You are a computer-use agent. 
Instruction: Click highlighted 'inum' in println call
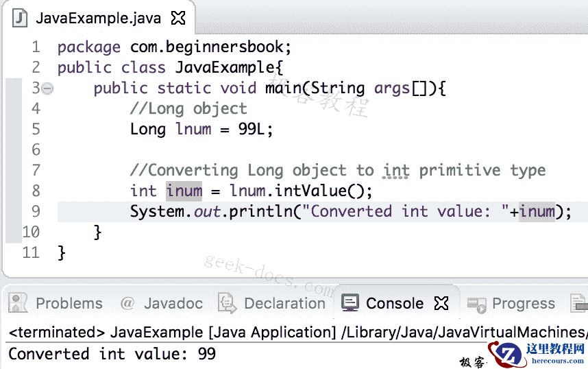537,211
